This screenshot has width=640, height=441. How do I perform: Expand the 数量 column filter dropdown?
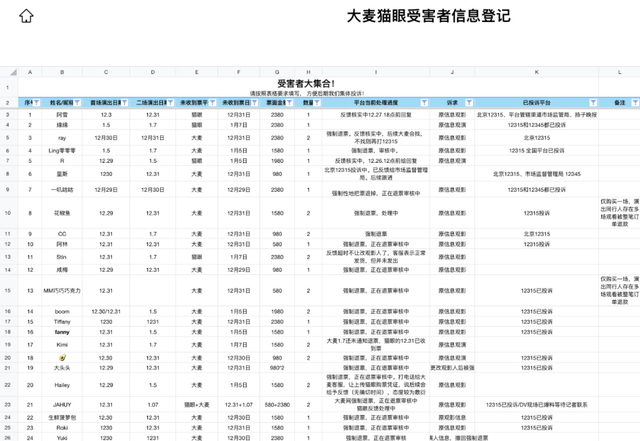point(317,102)
